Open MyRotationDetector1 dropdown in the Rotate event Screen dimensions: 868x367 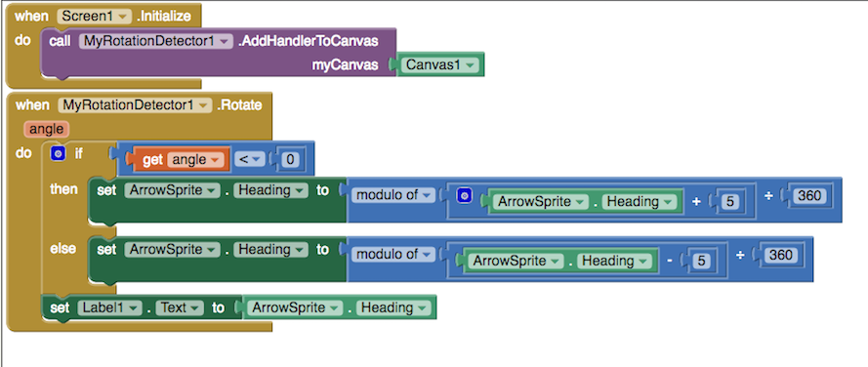tap(135, 104)
